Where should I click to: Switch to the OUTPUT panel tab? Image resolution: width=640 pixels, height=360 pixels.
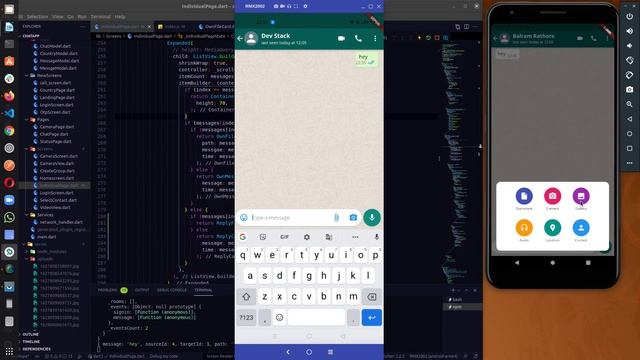click(x=142, y=290)
